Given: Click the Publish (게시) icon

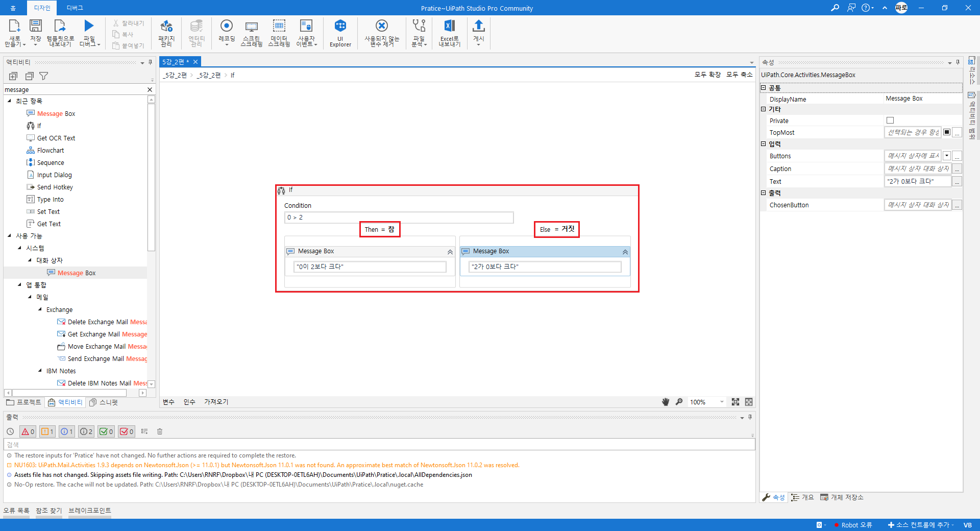Looking at the screenshot, I should click(x=478, y=26).
